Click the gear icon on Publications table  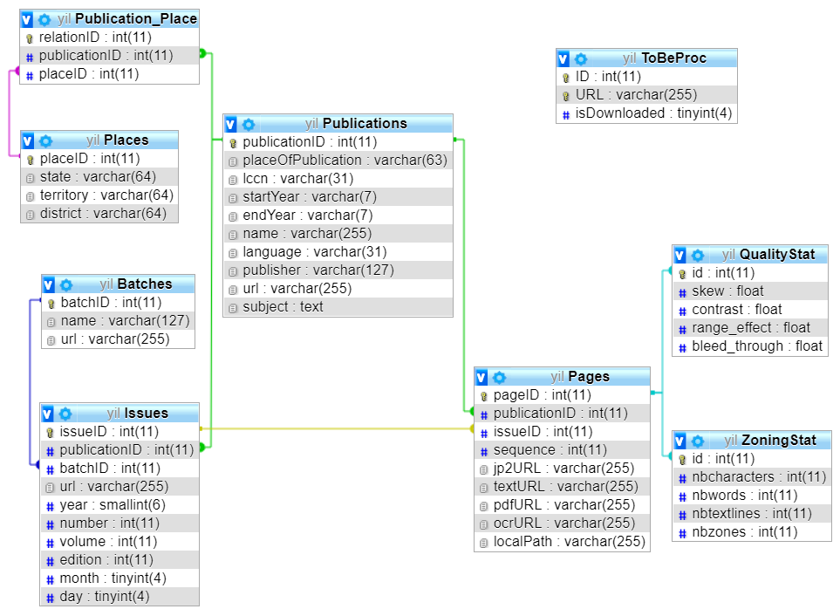click(x=249, y=124)
